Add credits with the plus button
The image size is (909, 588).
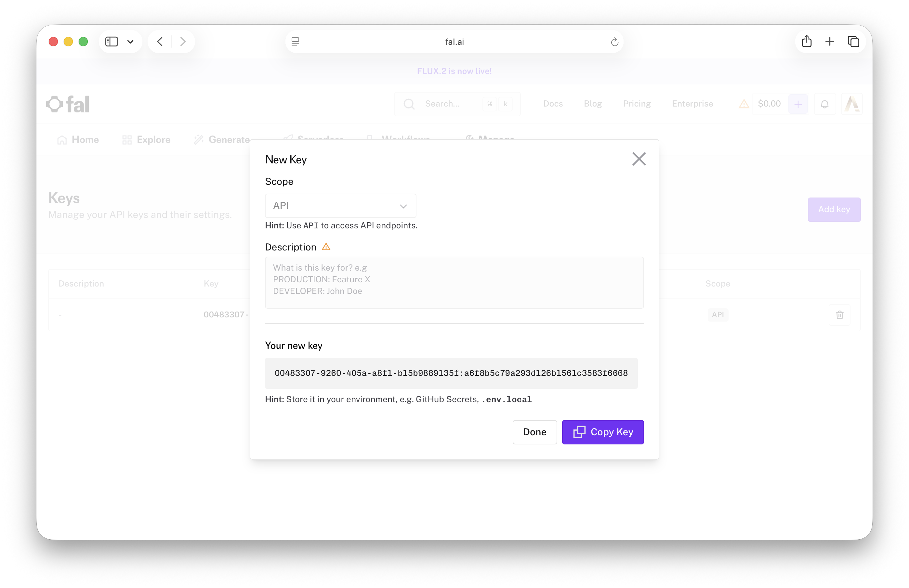coord(797,104)
